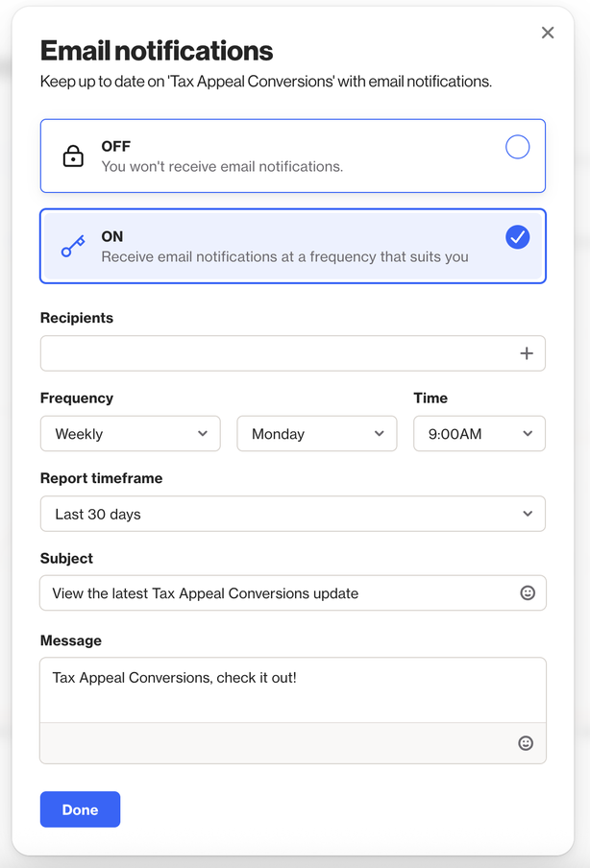Click the Report timeframe label
This screenshot has width=590, height=868.
tap(101, 478)
